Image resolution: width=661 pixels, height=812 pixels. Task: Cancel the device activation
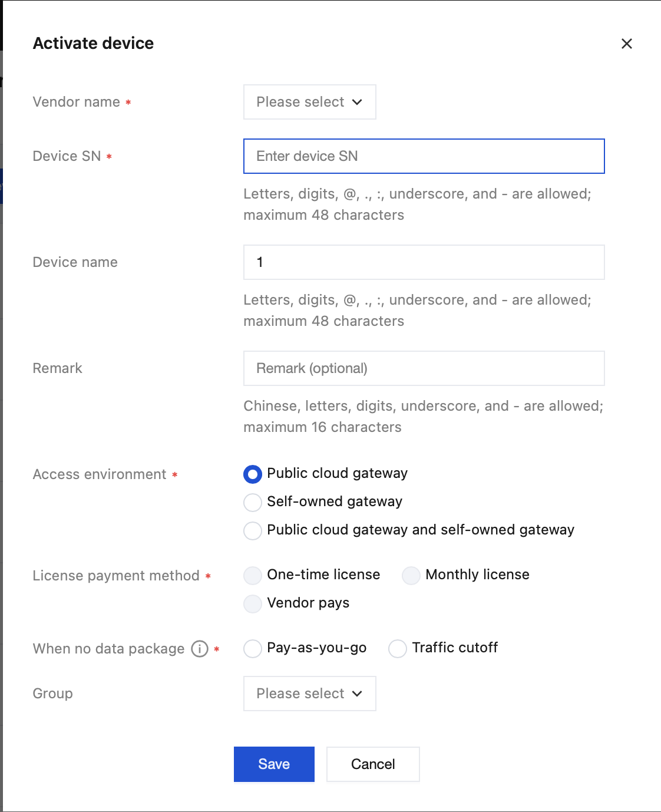pyautogui.click(x=373, y=764)
